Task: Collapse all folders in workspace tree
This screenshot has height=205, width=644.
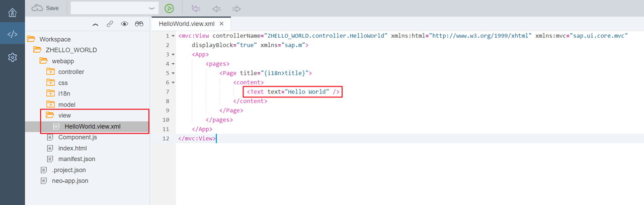Action: click(x=96, y=24)
